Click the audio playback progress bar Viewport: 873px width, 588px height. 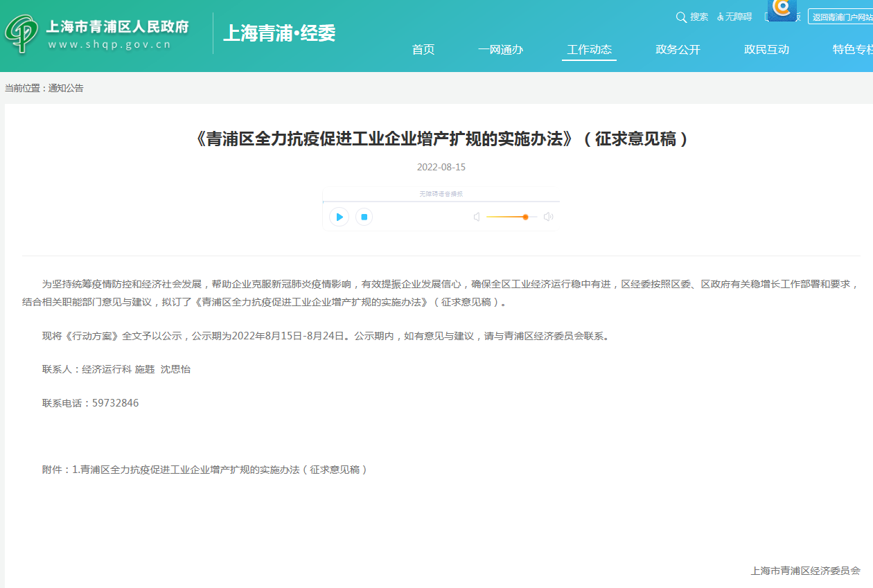click(441, 202)
